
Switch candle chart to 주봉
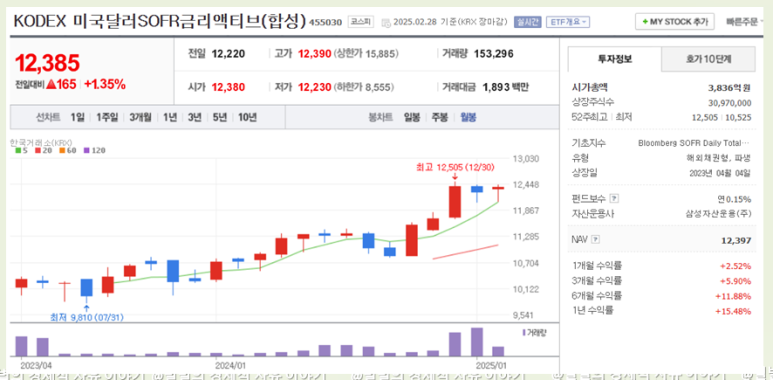(x=440, y=117)
